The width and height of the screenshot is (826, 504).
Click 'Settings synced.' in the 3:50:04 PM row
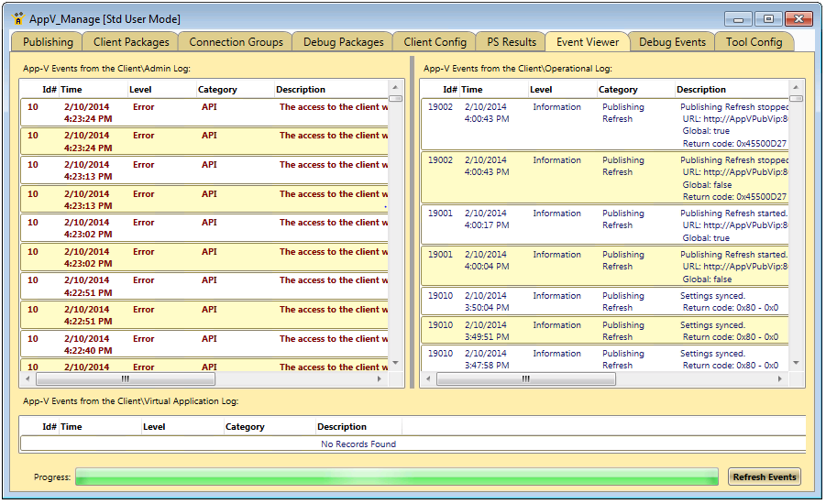pyautogui.click(x=712, y=296)
